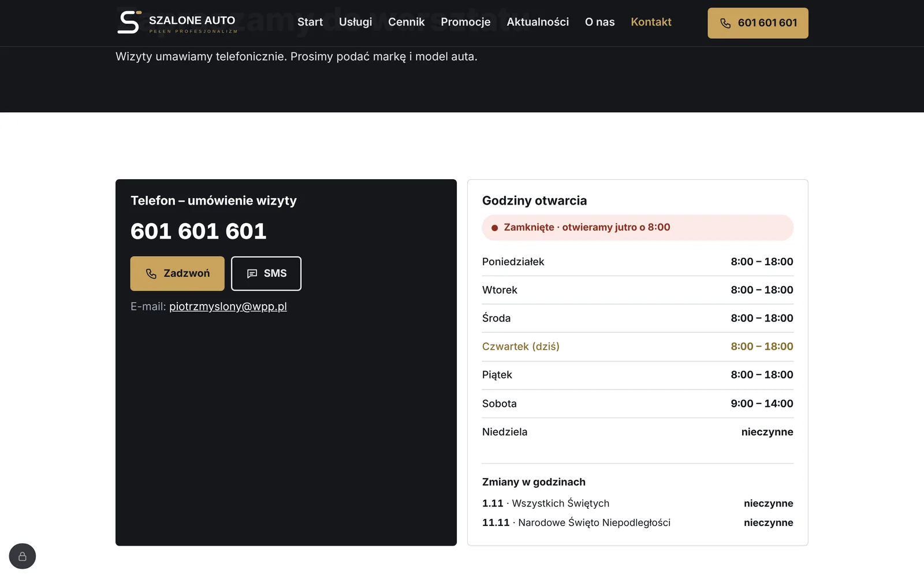
Task: Click the large 601 601 601 phone number
Action: click(199, 231)
